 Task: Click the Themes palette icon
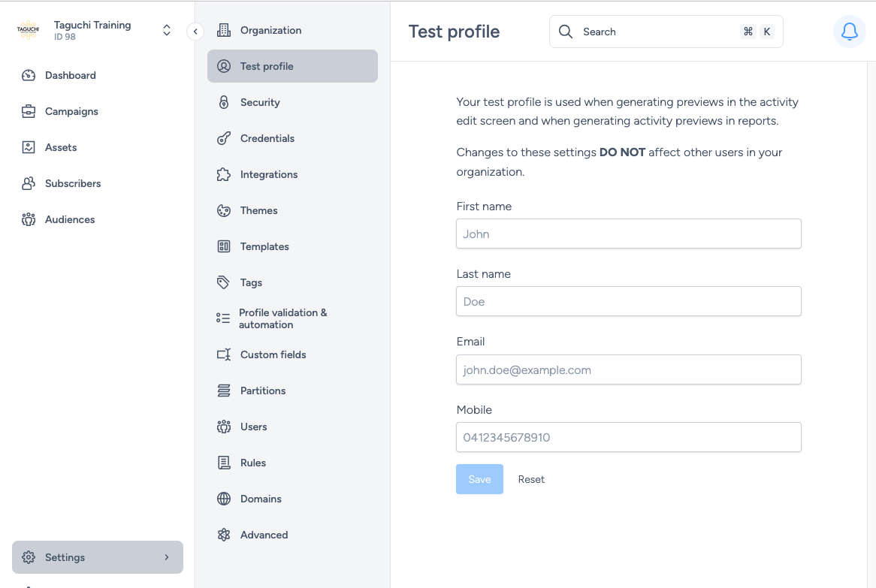223,210
